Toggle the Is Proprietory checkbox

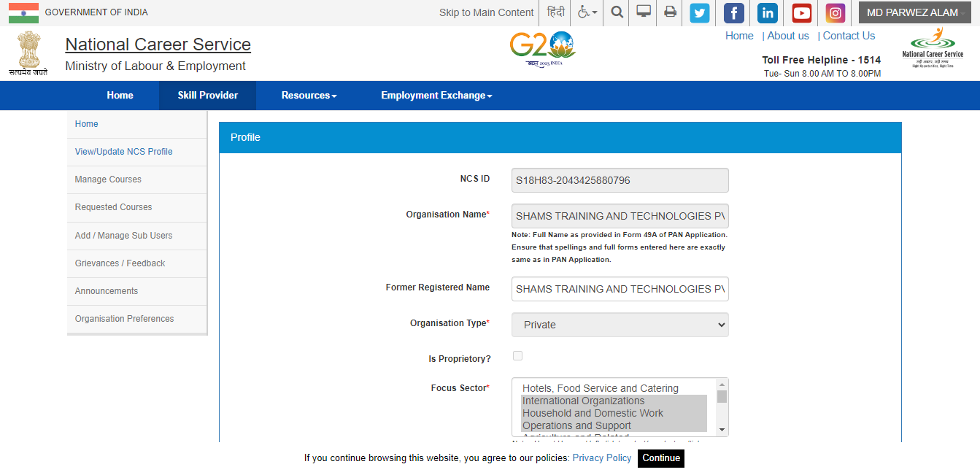tap(517, 356)
